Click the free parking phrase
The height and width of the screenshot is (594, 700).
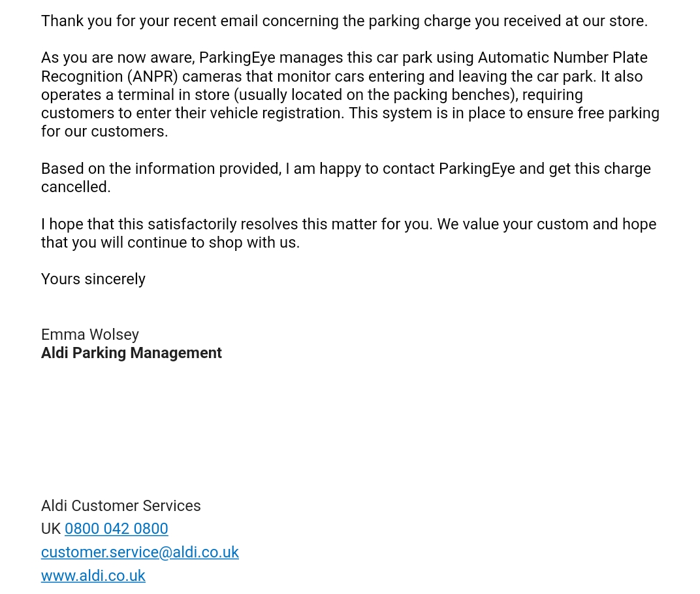click(618, 113)
